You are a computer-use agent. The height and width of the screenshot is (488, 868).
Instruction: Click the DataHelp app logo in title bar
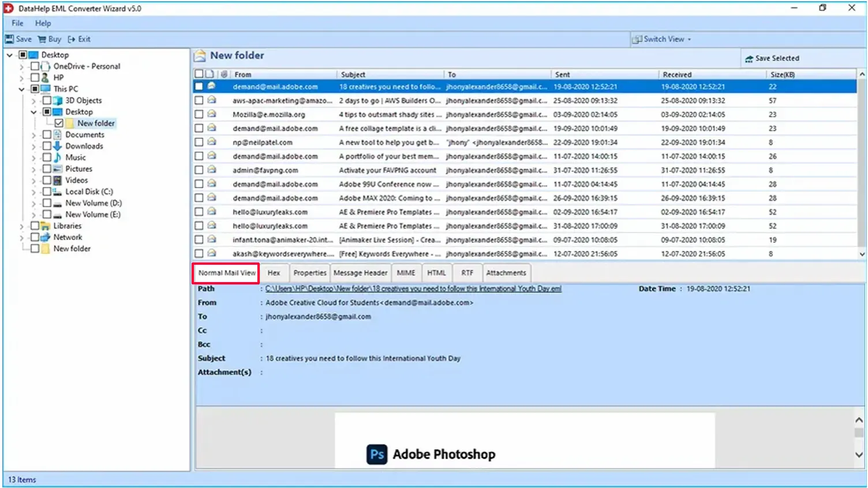(9, 8)
